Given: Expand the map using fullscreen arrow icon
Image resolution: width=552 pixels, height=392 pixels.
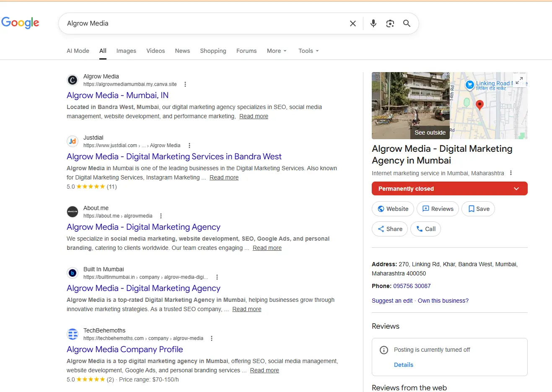Looking at the screenshot, I should coord(519,80).
